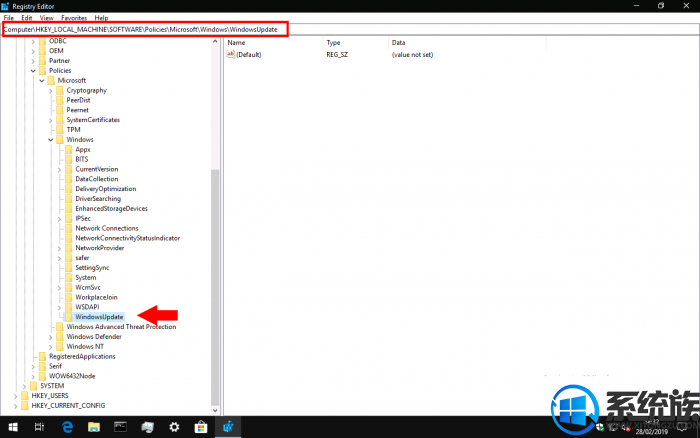Select the NetworkConnectivityStatusIndicator key

pyautogui.click(x=128, y=238)
